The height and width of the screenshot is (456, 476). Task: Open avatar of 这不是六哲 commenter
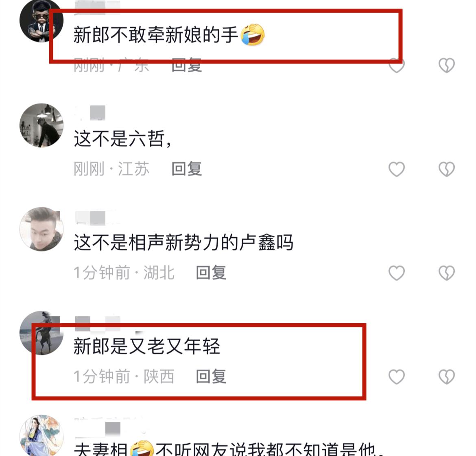(x=41, y=125)
